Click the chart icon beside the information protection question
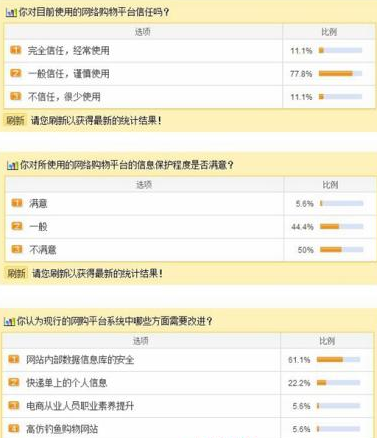This screenshot has height=438, width=377. tap(12, 165)
